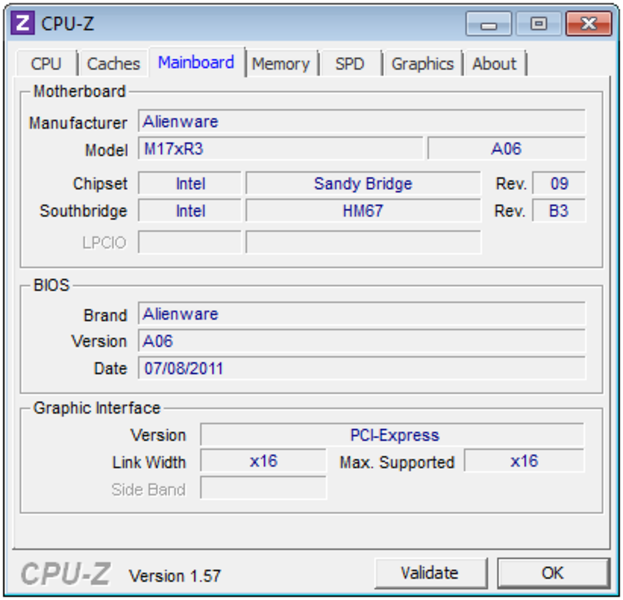This screenshot has width=623, height=600.
Task: Click the PCI-Express version field
Action: [x=392, y=435]
